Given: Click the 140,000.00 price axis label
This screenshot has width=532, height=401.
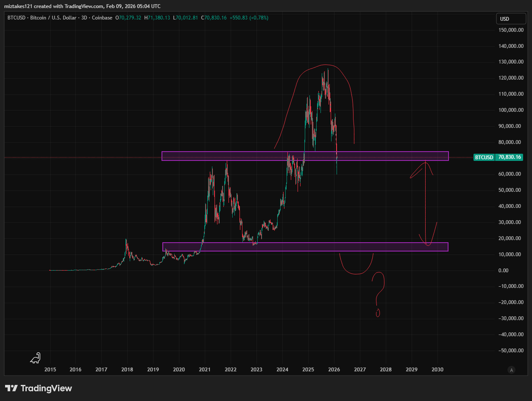Looking at the screenshot, I should 511,46.
